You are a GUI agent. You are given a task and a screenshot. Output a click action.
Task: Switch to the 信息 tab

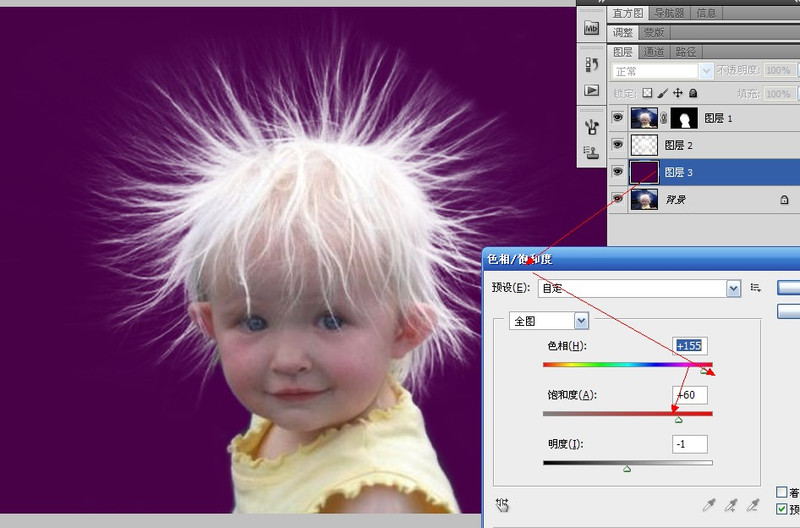point(706,13)
